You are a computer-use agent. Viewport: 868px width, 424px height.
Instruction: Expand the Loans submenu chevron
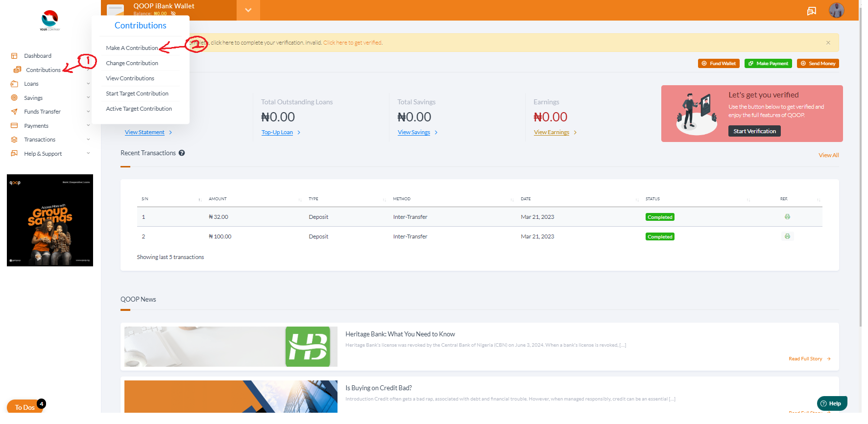tap(88, 84)
